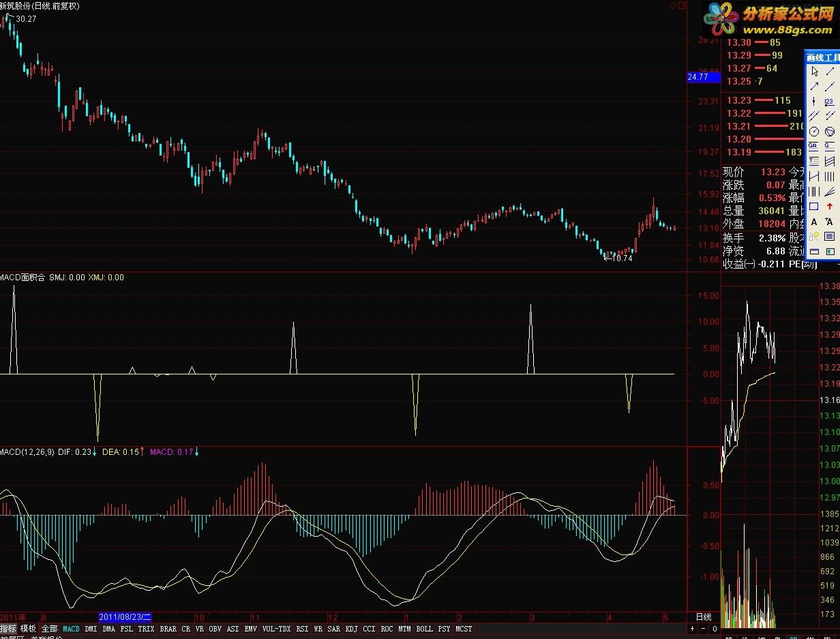
Task: Pick the 123 price label tool
Action: click(830, 101)
